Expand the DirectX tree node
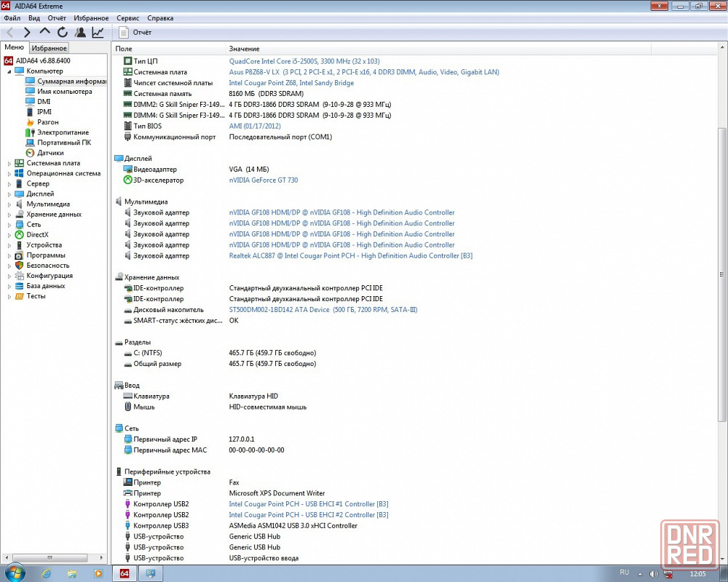 (9, 235)
